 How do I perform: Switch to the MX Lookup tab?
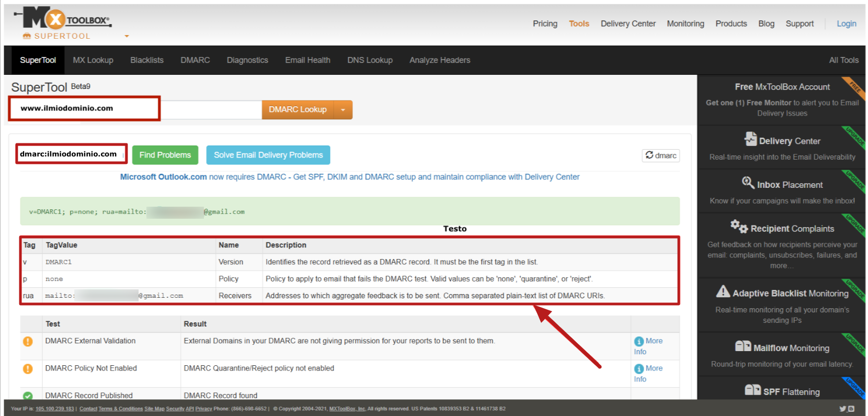click(x=93, y=60)
